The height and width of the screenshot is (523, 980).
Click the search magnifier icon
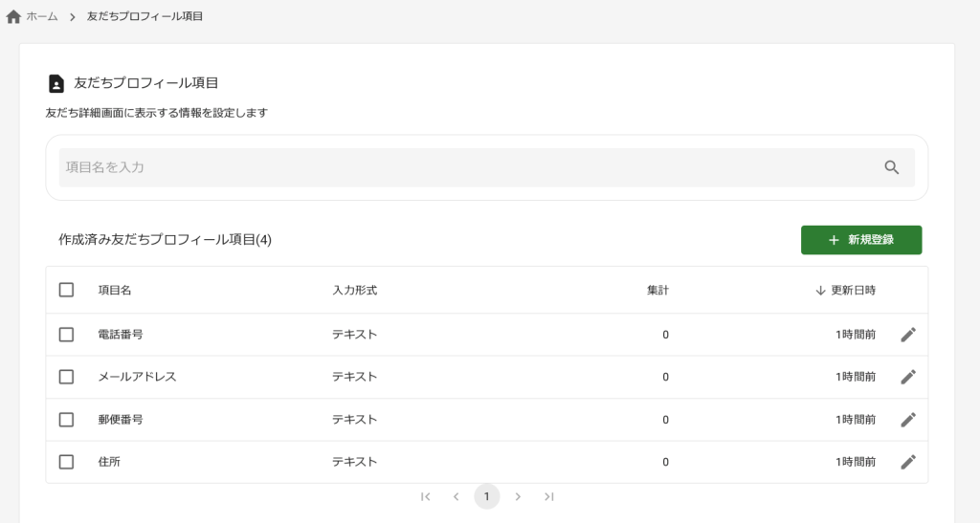click(891, 167)
